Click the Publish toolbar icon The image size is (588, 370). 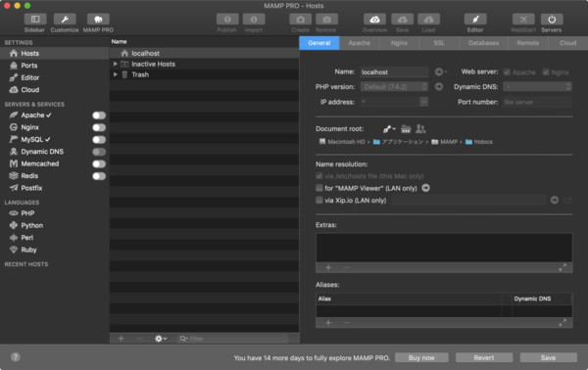tap(227, 20)
